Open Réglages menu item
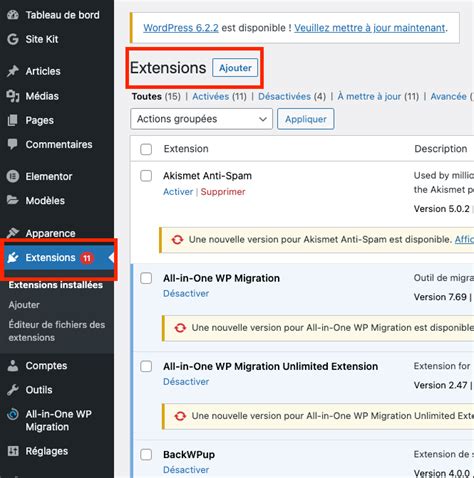Screen dimensions: 474x478 [47, 451]
